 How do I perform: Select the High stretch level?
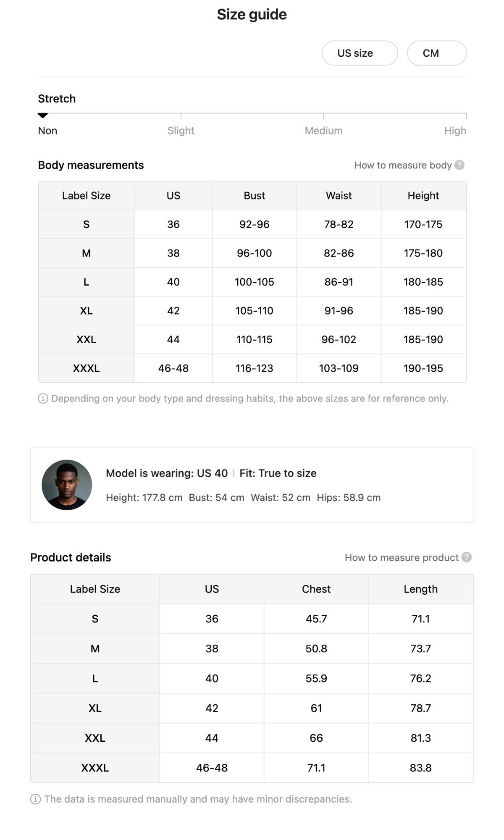pos(455,131)
